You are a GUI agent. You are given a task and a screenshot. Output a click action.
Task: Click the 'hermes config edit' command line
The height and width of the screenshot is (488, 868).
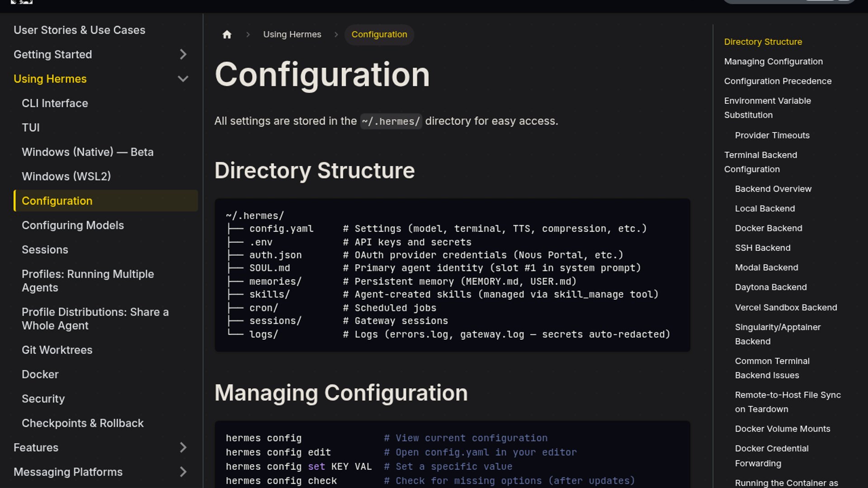(401, 452)
